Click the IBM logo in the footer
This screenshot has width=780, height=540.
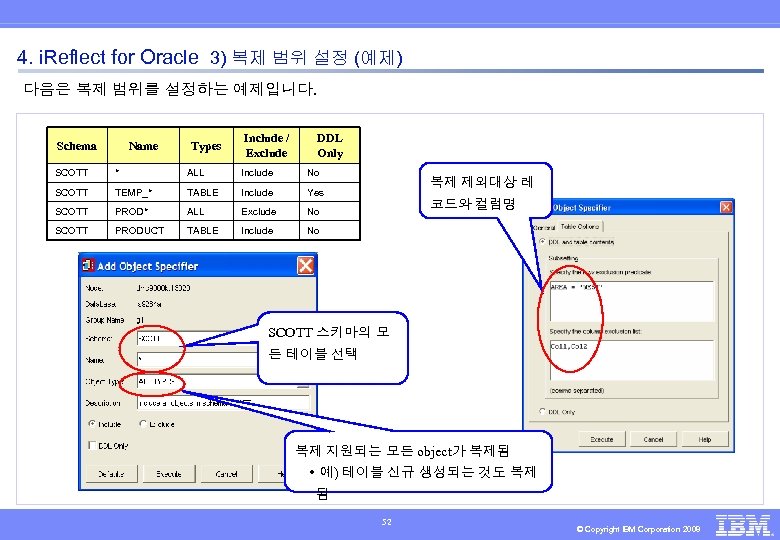(743, 525)
